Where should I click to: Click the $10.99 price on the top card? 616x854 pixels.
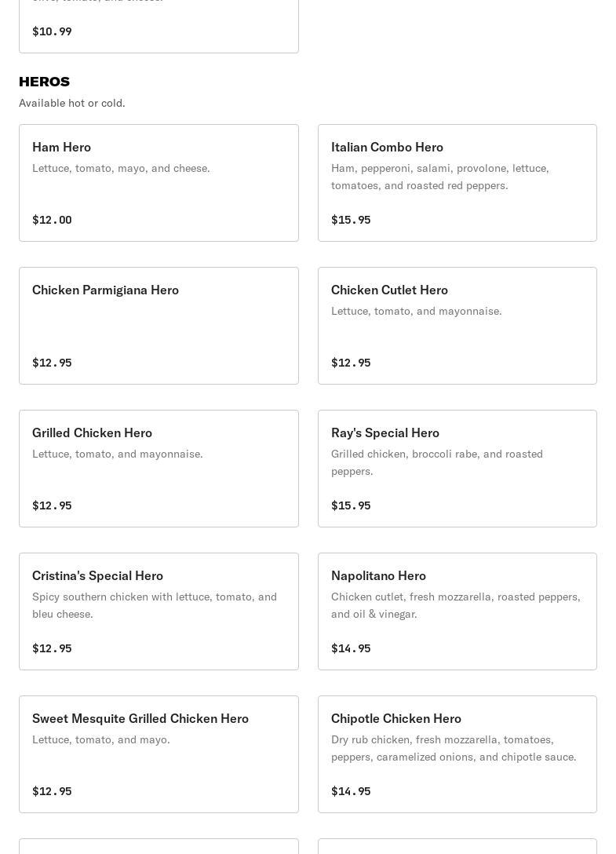pyautogui.click(x=52, y=31)
